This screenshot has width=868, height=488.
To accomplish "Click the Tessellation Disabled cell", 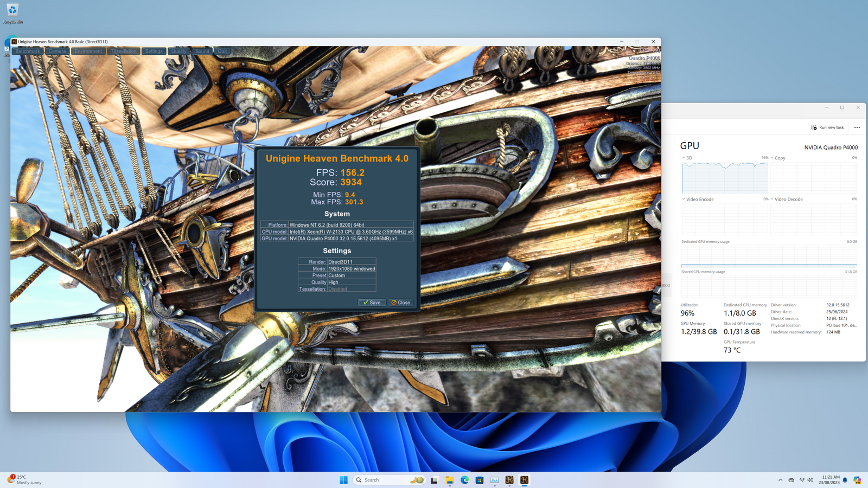I will coord(352,289).
